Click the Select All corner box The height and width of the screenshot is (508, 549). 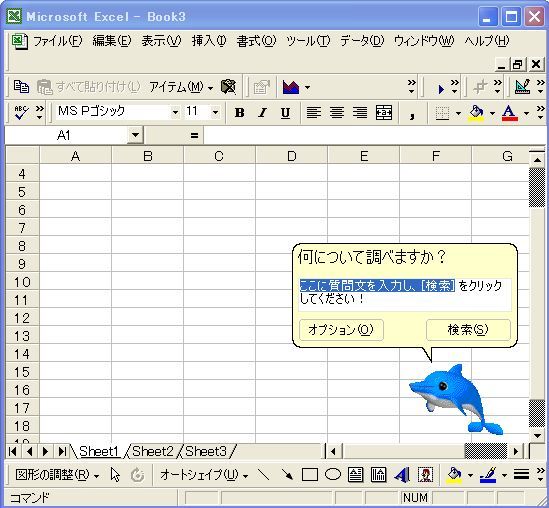pos(22,155)
